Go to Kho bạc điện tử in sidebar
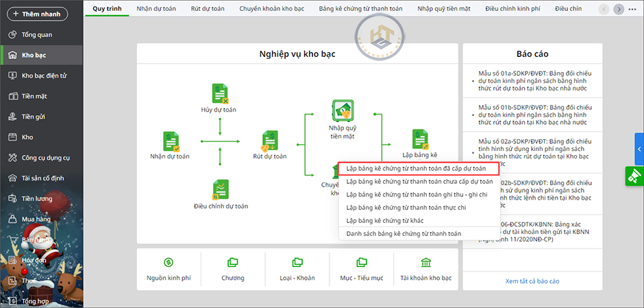Screen dimensions: 644x308 [x=43, y=75]
